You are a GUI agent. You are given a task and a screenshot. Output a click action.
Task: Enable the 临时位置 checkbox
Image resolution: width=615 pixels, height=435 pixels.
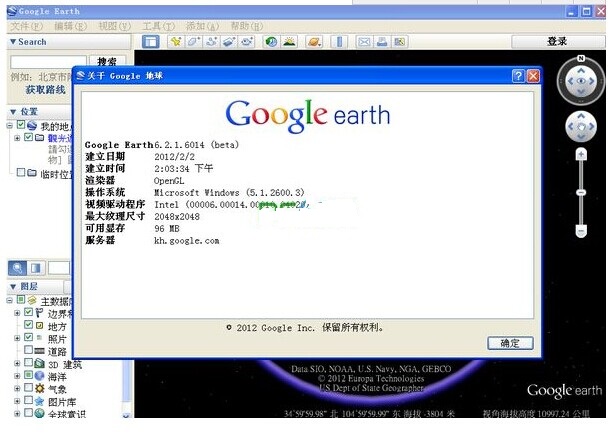(21, 172)
